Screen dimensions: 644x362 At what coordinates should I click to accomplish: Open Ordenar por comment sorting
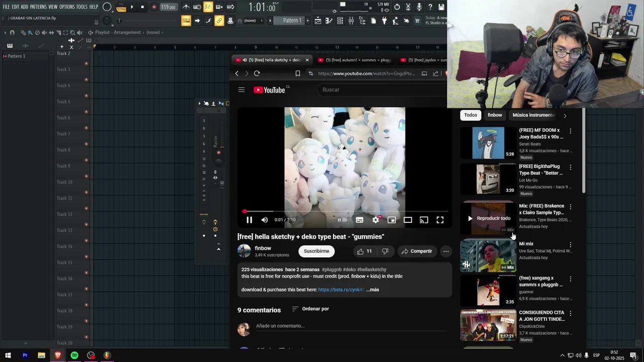coord(310,309)
